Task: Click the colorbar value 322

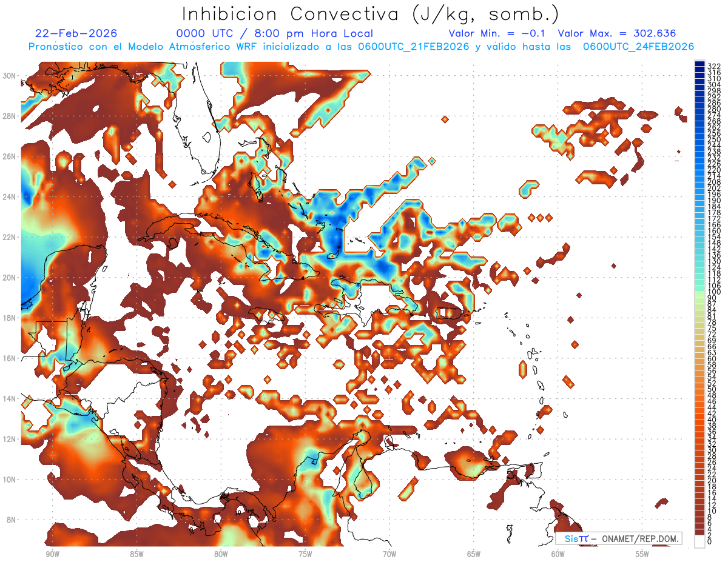Action: pyautogui.click(x=713, y=66)
